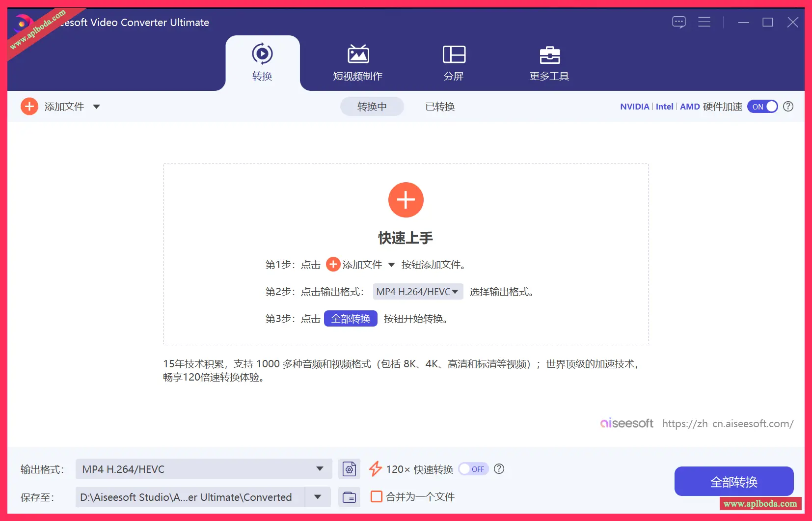
Task: Select the 分屏 tab label
Action: coord(454,76)
